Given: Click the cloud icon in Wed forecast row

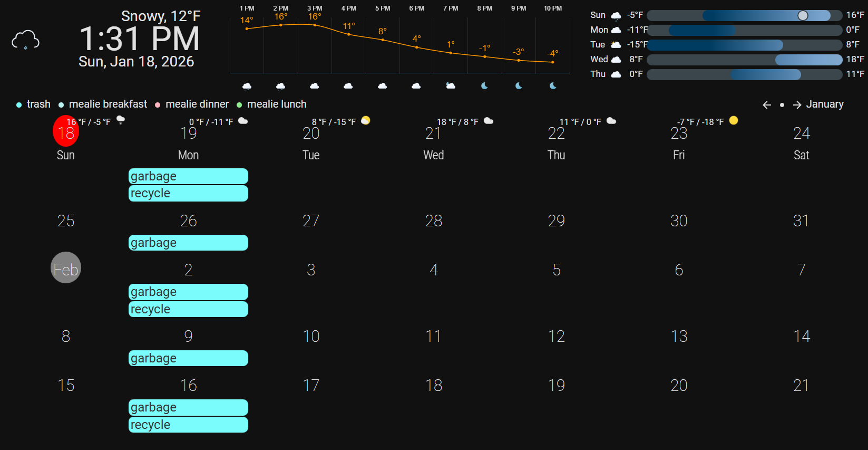Looking at the screenshot, I should pyautogui.click(x=616, y=60).
